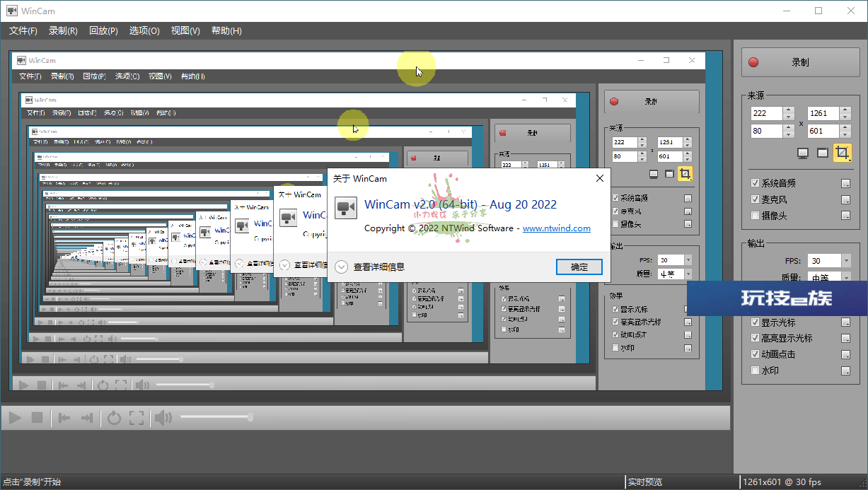Increase the 1261 width with up arrow
Viewport: 868px width, 490px height.
[845, 110]
